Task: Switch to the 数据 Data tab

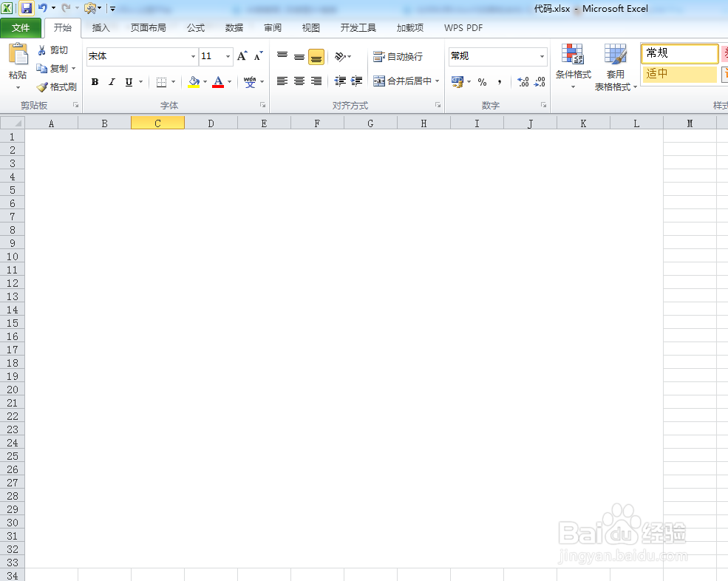Action: point(234,28)
